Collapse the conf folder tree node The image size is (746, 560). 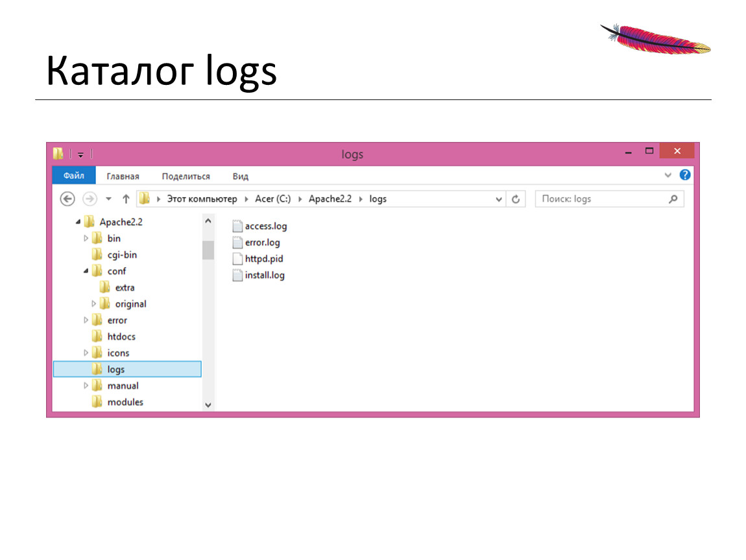86,271
